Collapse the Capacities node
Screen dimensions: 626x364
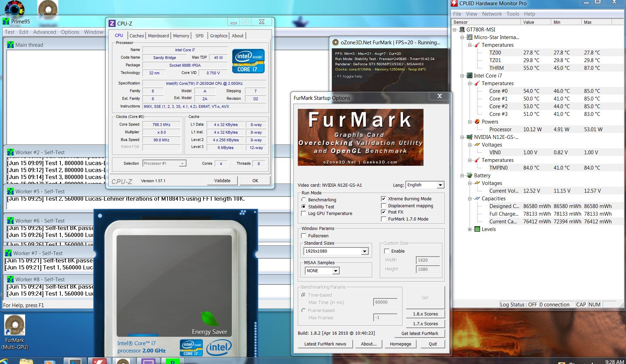[470, 199]
